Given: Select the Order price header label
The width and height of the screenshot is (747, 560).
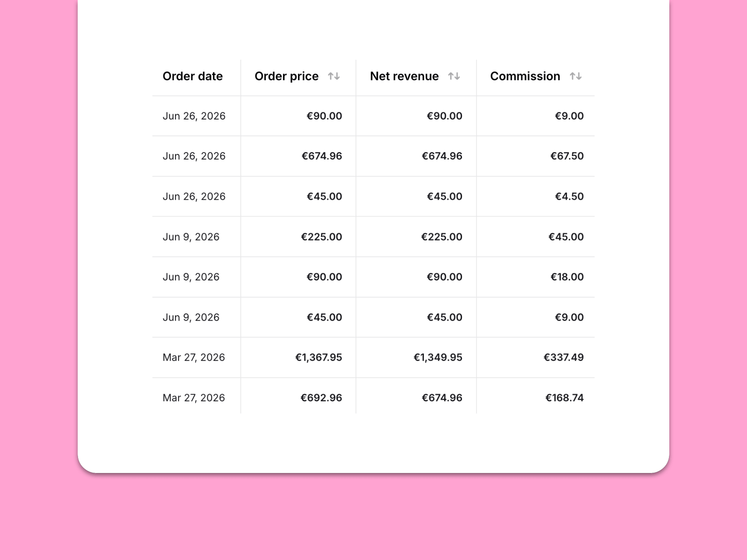Looking at the screenshot, I should [x=286, y=76].
